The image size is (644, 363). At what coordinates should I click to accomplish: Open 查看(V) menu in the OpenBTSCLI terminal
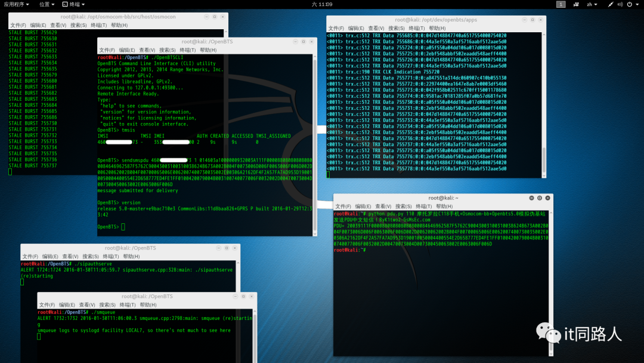point(147,50)
